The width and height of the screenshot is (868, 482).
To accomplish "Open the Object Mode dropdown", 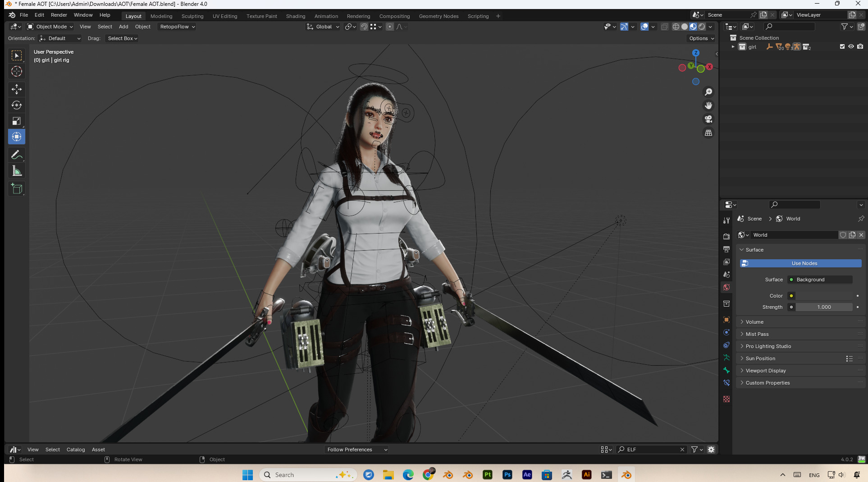I will pyautogui.click(x=50, y=27).
